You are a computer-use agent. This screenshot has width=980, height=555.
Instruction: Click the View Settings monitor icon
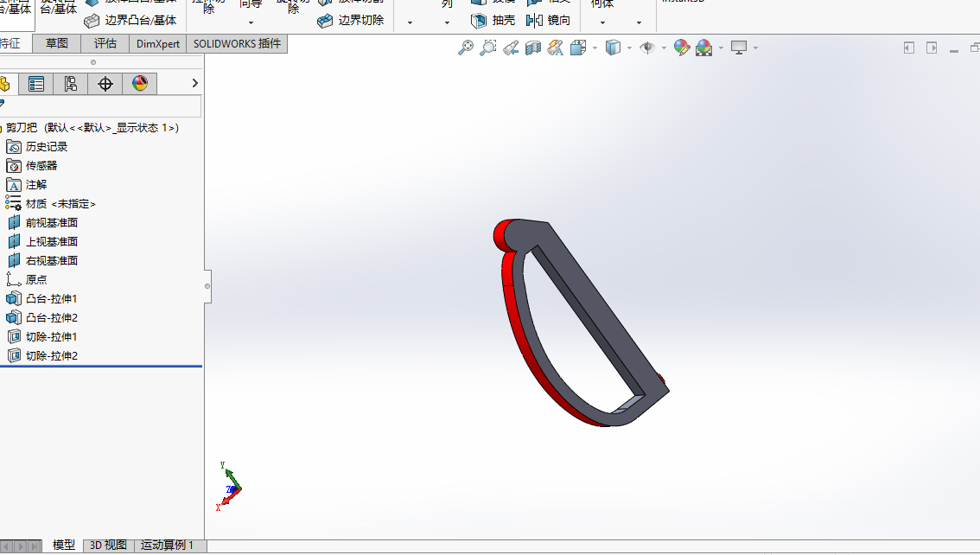(x=739, y=48)
